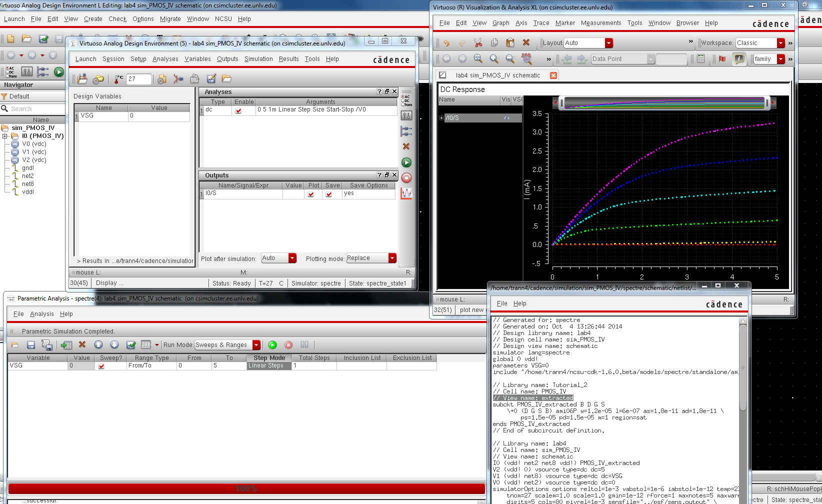Screen dimensions: 822x504
Task: Click zoom-out magnifier in Visualization toolbar
Action: tap(510, 58)
